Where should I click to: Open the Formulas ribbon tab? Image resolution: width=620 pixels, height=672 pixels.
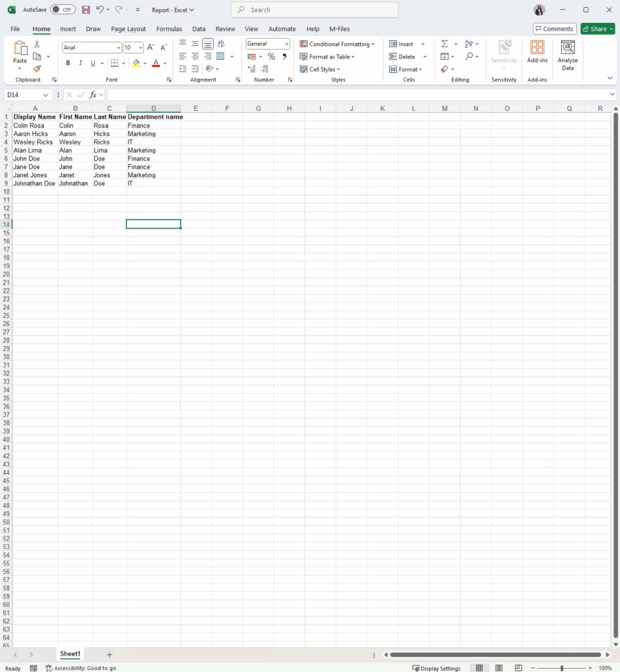click(169, 29)
